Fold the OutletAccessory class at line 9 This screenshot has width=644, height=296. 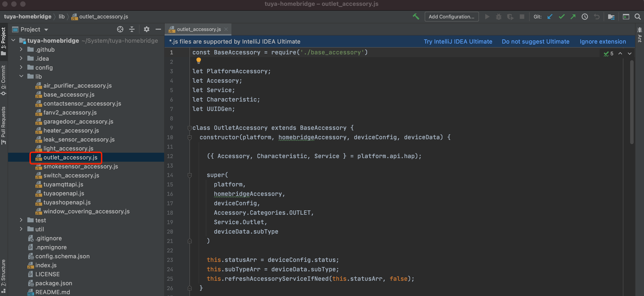189,128
